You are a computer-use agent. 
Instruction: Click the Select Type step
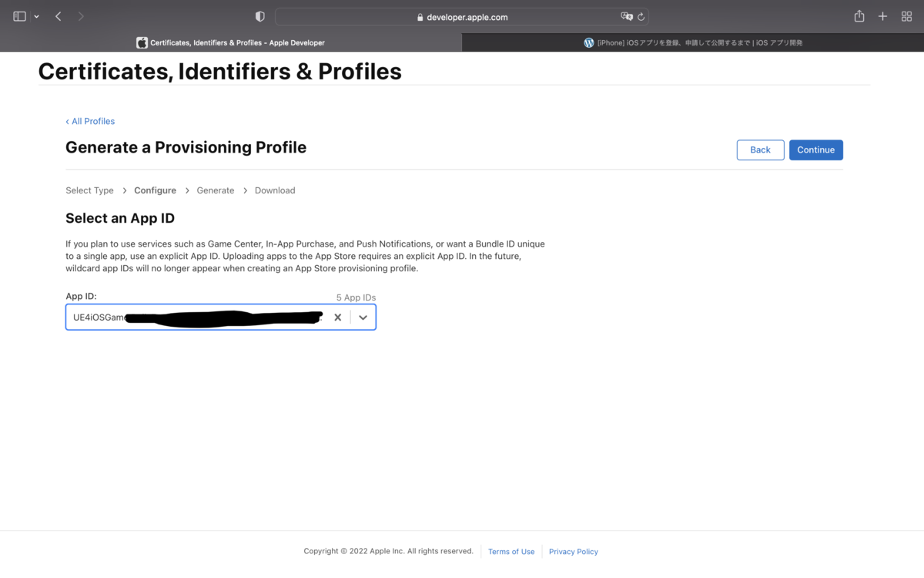89,190
